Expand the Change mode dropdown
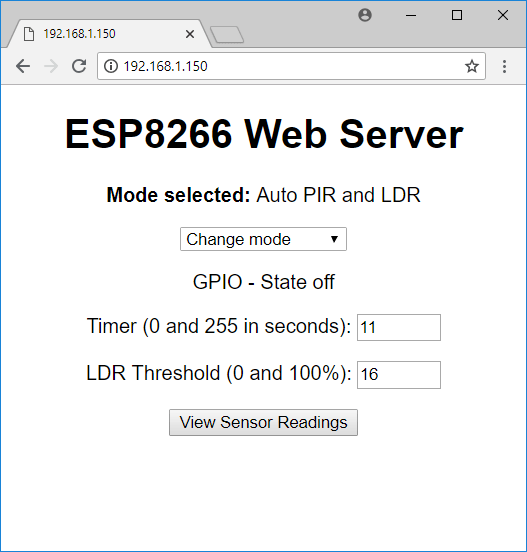527x552 pixels. click(x=263, y=239)
